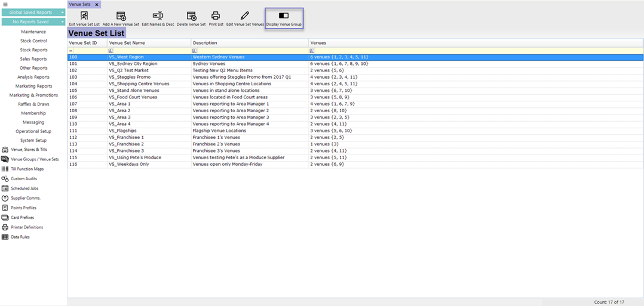Select the Marketing & Promotions menu item
644x306 pixels.
pyautogui.click(x=33, y=95)
